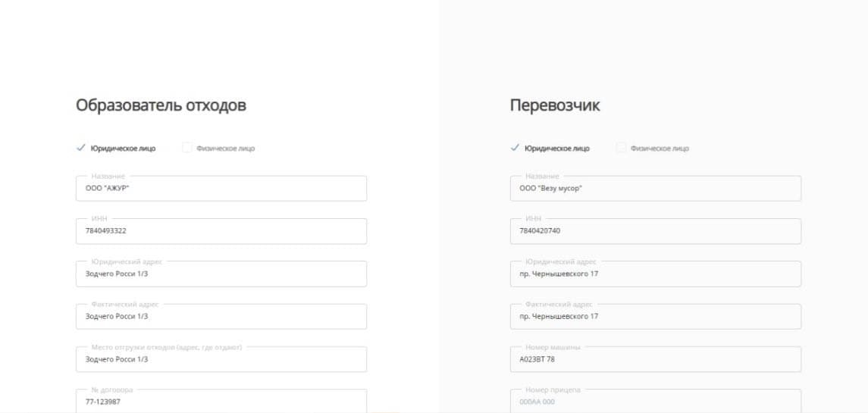Click the Перевозчик section heading

(x=555, y=105)
